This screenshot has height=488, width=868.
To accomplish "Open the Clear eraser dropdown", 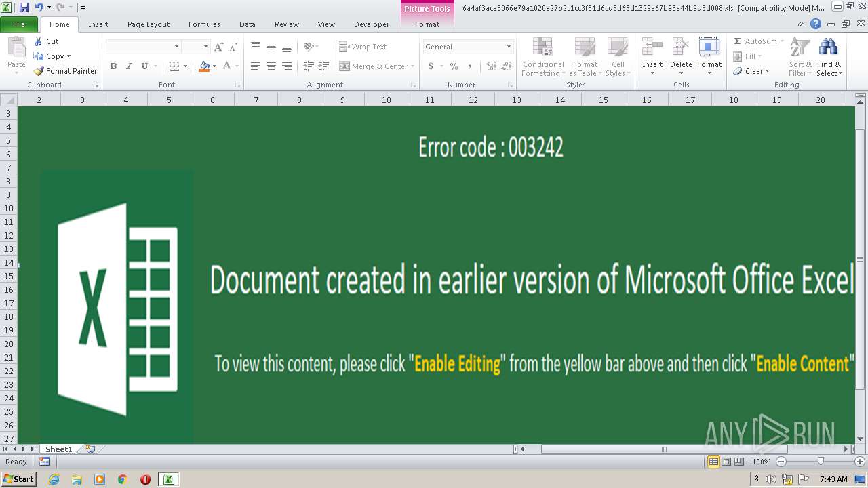I will coord(751,71).
